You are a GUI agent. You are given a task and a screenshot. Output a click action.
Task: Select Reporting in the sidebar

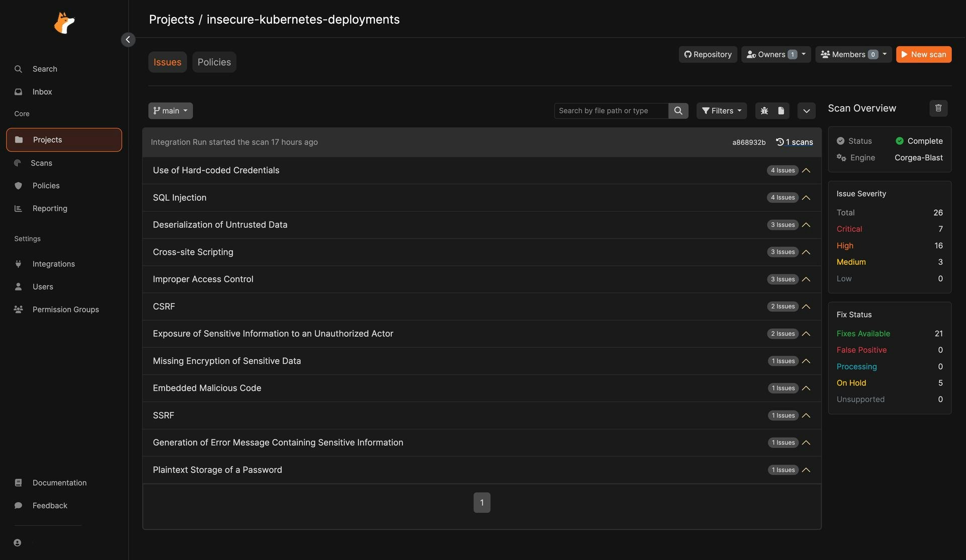pos(50,208)
